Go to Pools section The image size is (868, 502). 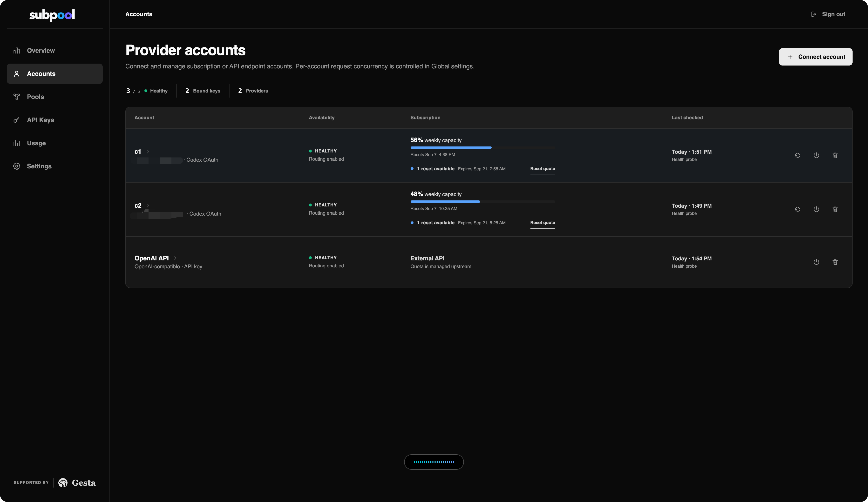(x=55, y=97)
